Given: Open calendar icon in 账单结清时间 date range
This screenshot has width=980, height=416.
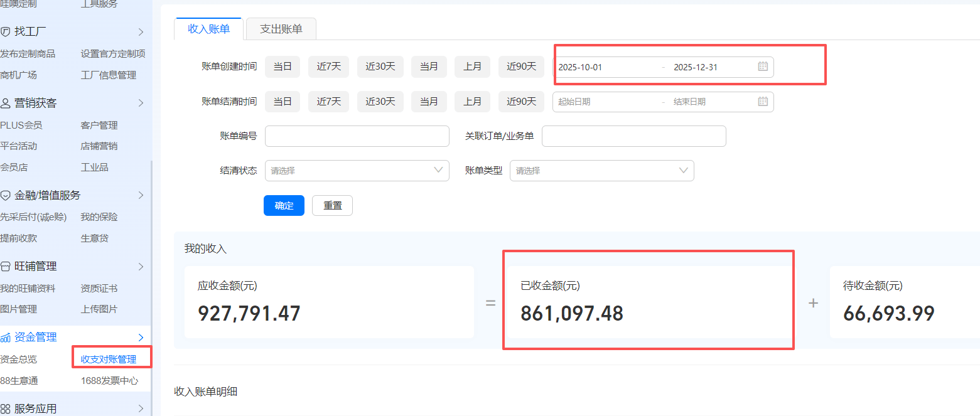Looking at the screenshot, I should [x=763, y=102].
